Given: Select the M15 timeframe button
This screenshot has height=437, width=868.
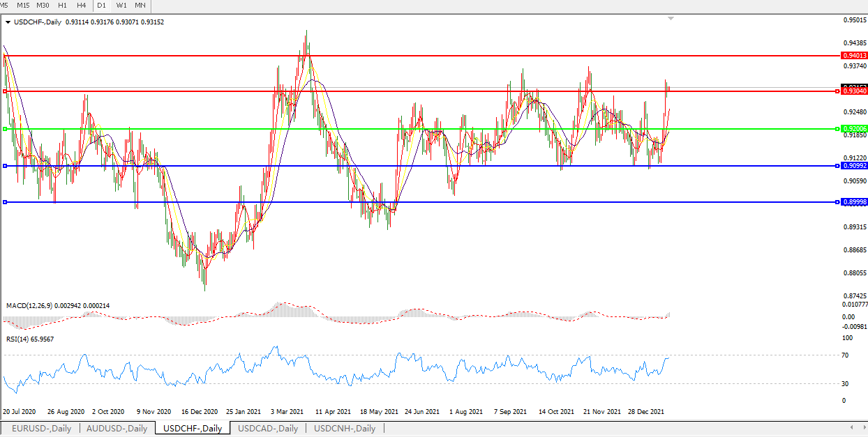Looking at the screenshot, I should tap(23, 5).
